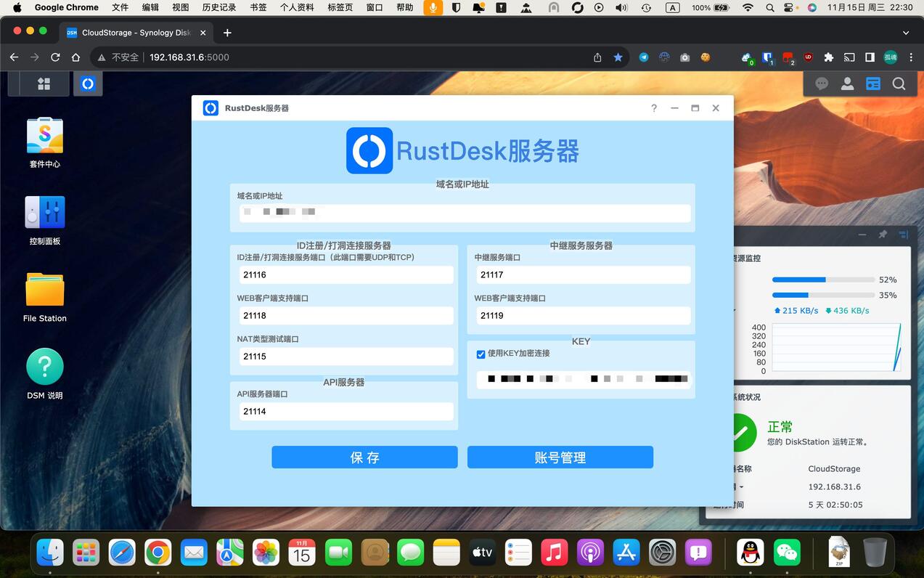Open the DSM search magnifier icon

899,84
